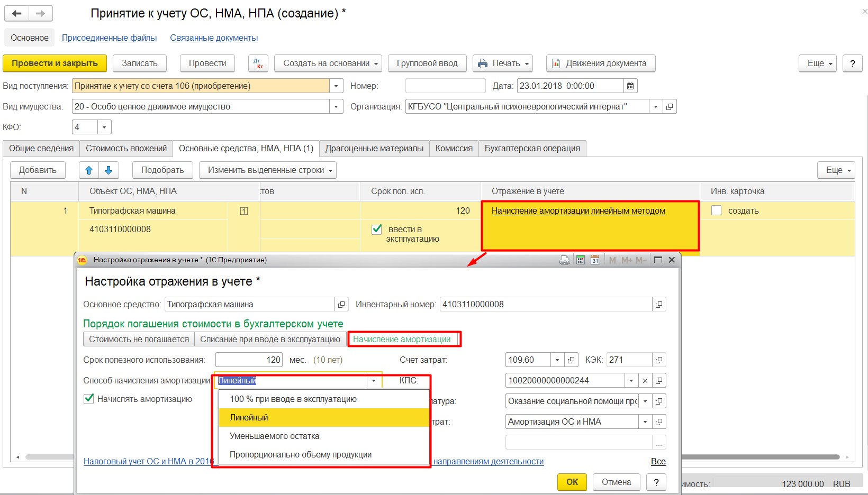The width and height of the screenshot is (868, 495).
Task: Clear КПС field with X icon
Action: coord(645,381)
